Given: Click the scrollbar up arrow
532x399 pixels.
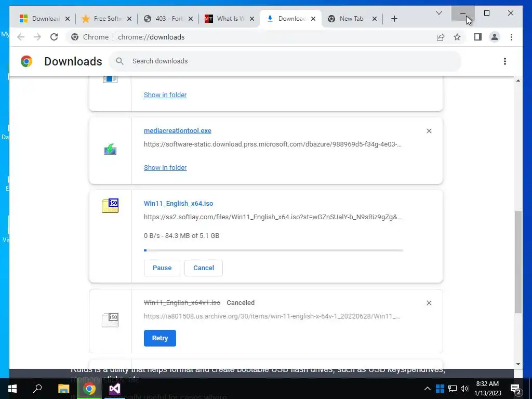Looking at the screenshot, I should pyautogui.click(x=518, y=81).
